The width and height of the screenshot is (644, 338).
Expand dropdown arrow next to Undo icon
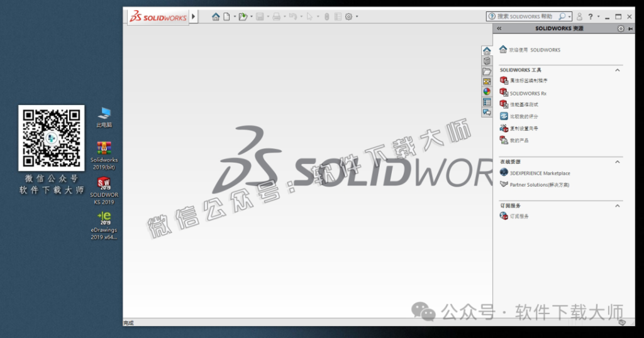[x=301, y=17]
